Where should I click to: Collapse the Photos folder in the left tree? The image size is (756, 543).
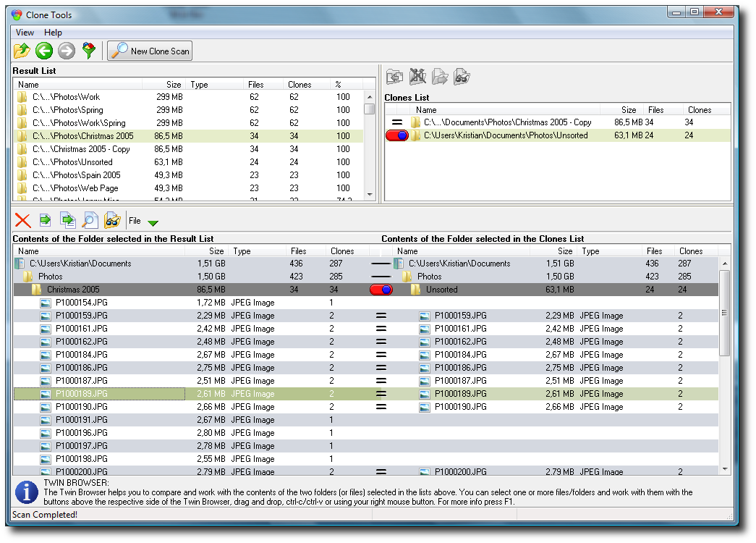(28, 277)
